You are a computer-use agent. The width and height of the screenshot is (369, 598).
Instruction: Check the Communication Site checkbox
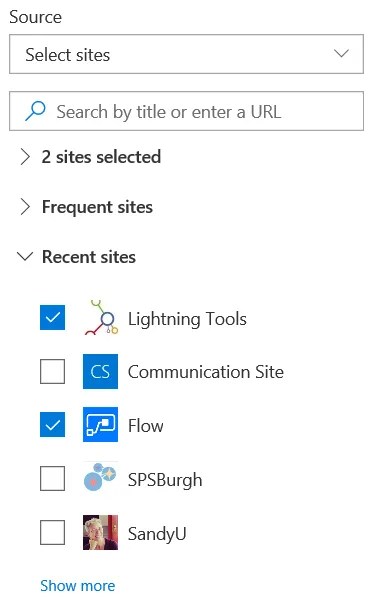click(x=53, y=371)
